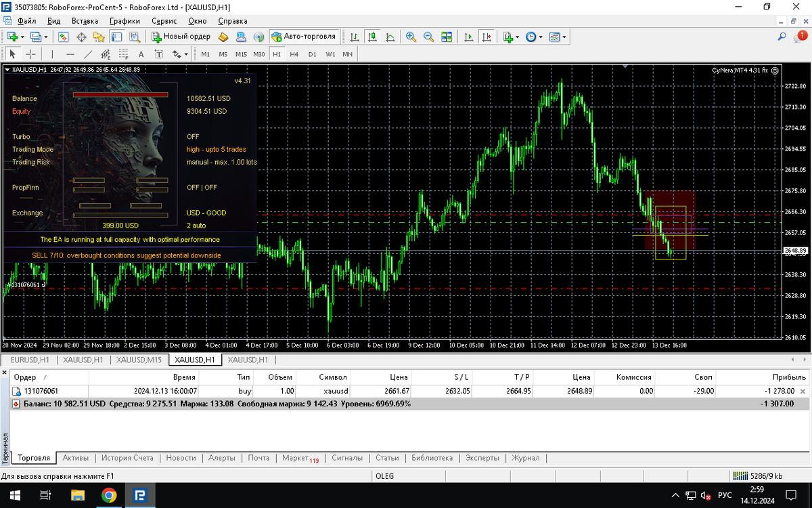This screenshot has width=812, height=508.
Task: Expand the new chart dropdown arrow
Action: point(22,37)
